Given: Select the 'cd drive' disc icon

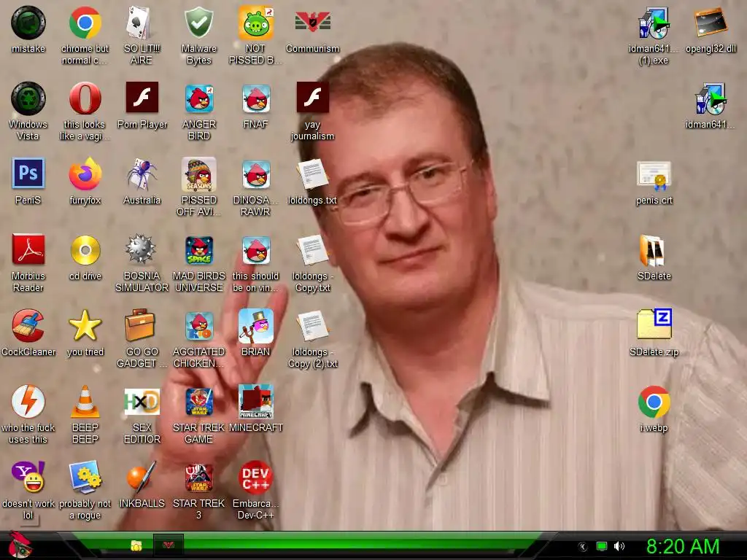Looking at the screenshot, I should 85,249.
